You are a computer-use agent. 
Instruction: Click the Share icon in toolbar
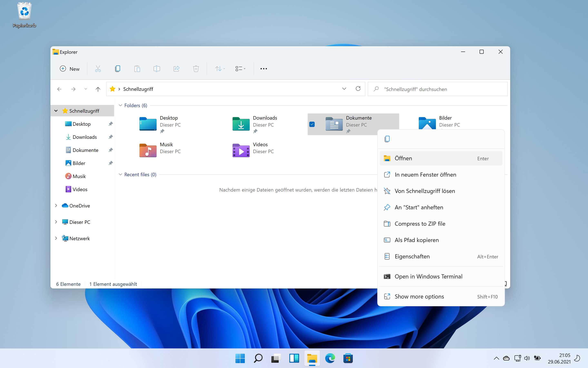coord(176,69)
